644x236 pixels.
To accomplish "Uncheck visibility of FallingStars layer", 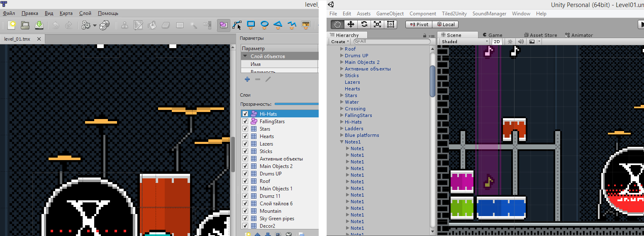I will (x=245, y=121).
